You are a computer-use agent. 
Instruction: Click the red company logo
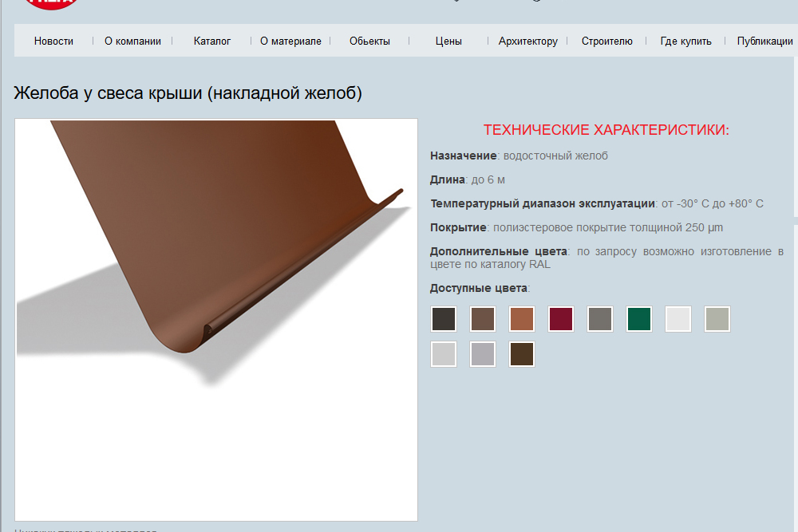(51, 4)
